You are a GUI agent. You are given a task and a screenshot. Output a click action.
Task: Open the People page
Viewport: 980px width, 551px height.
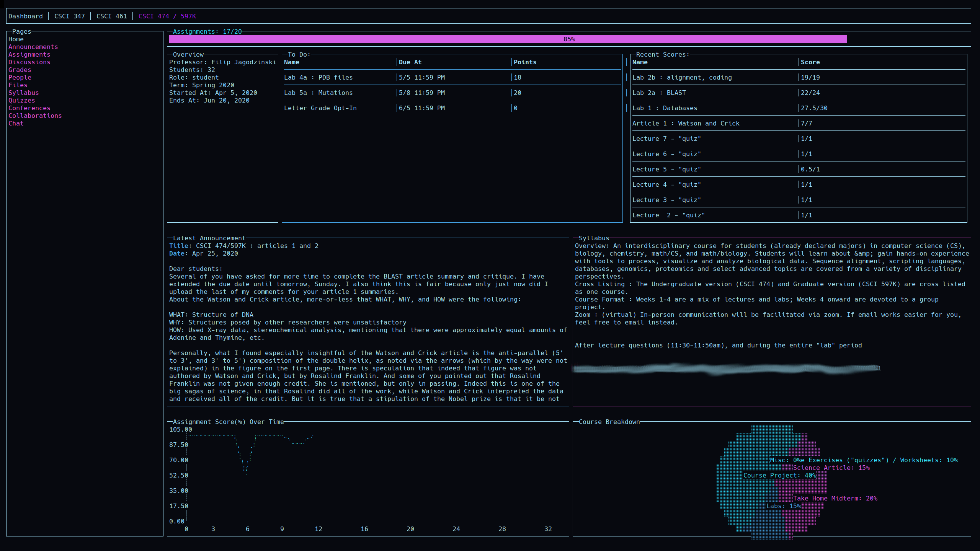point(20,77)
